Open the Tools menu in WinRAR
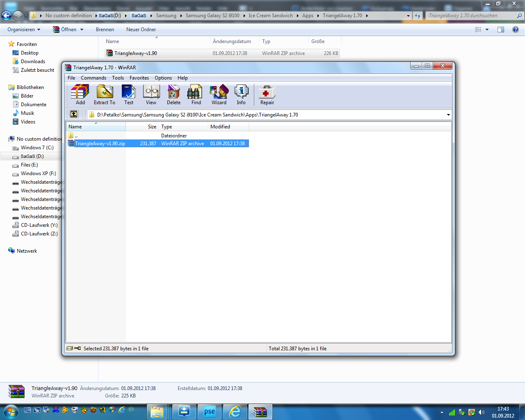 pos(118,78)
